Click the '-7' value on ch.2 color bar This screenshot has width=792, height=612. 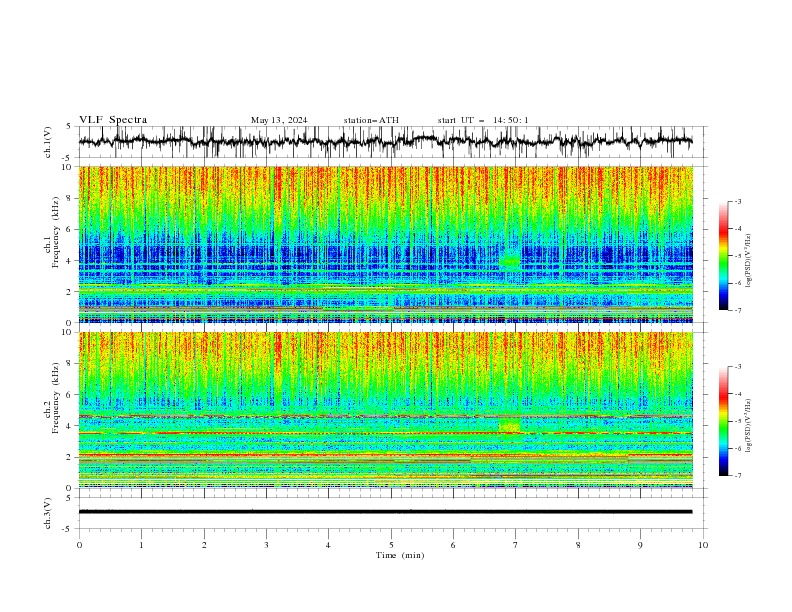[737, 475]
